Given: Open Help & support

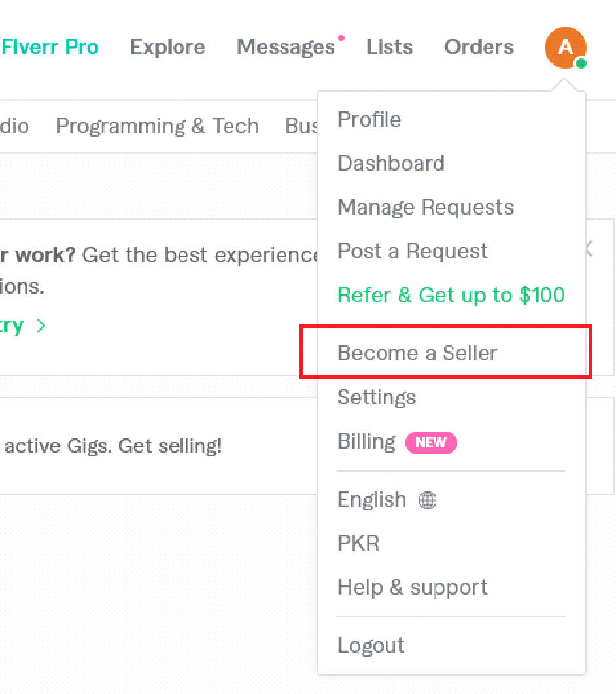Looking at the screenshot, I should pos(412,587).
